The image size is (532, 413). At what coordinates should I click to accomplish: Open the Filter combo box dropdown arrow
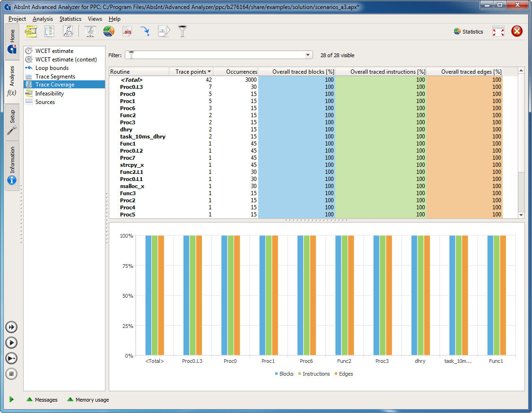tap(308, 55)
